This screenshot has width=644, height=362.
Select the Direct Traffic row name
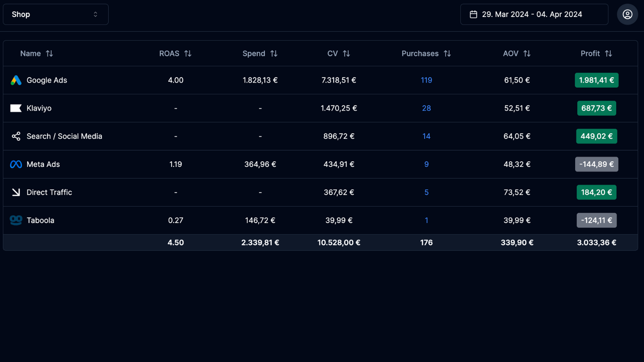point(49,192)
